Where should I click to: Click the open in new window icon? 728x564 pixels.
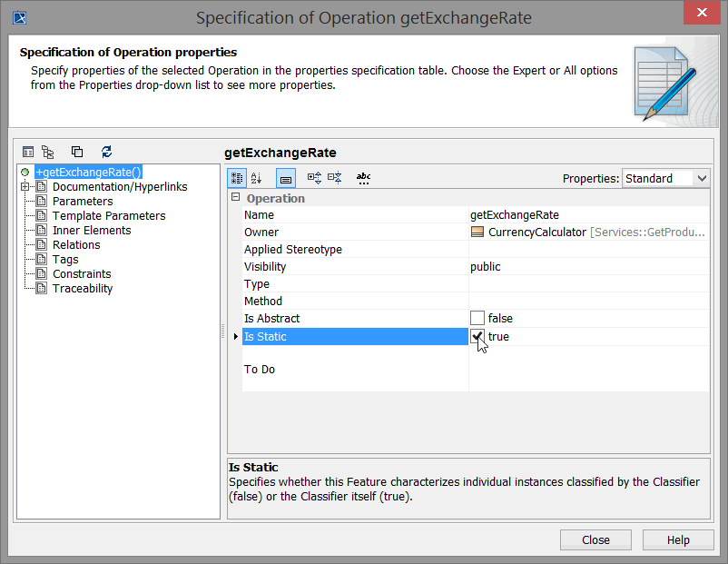tap(77, 152)
